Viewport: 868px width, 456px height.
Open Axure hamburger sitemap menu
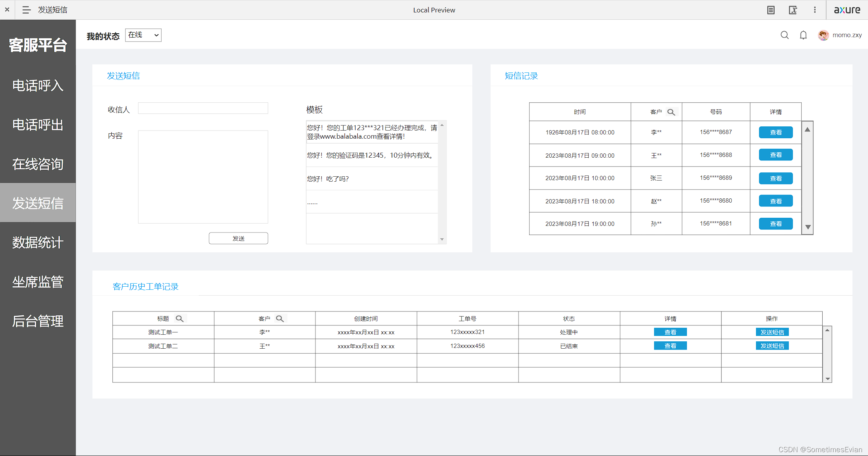coord(26,10)
